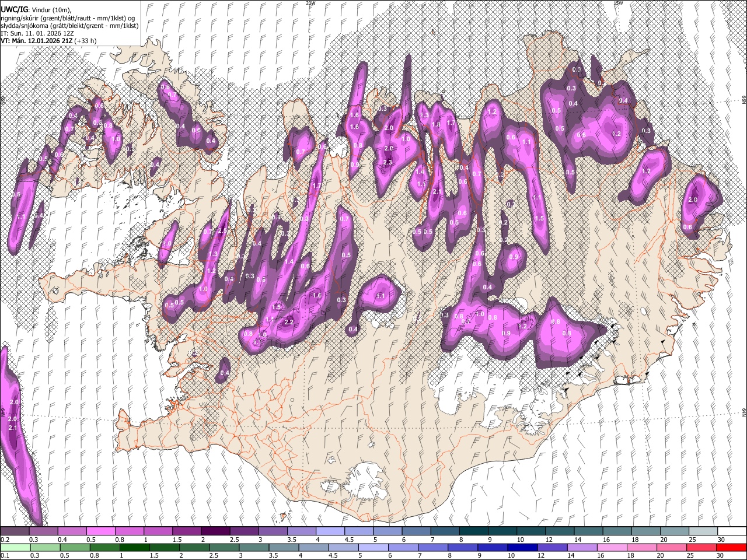Select the bright pink snow swatch 0.5–0.8
The width and height of the screenshot is (747, 560).
point(100,531)
